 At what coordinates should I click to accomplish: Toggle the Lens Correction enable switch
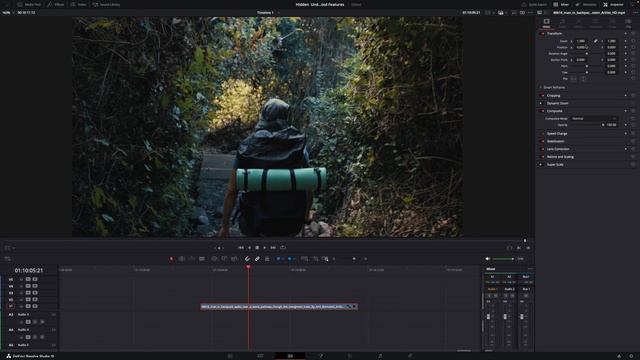pos(542,149)
